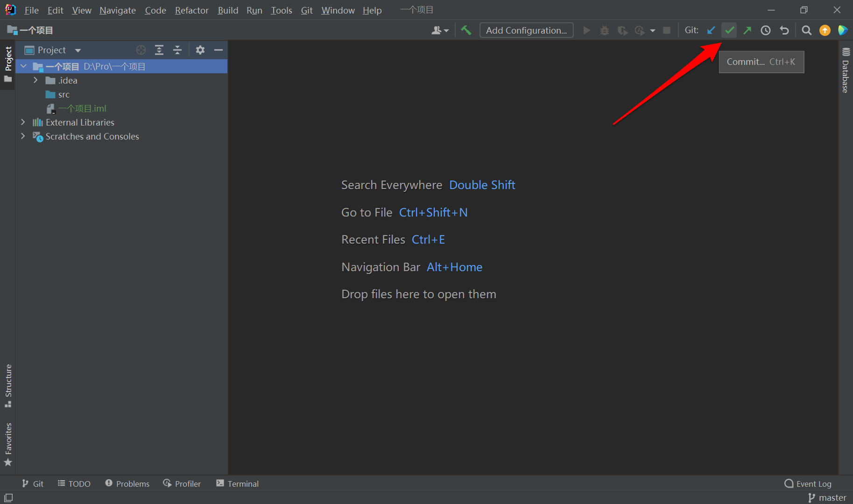This screenshot has width=853, height=504.
Task: Open the Tools menu
Action: tap(282, 10)
